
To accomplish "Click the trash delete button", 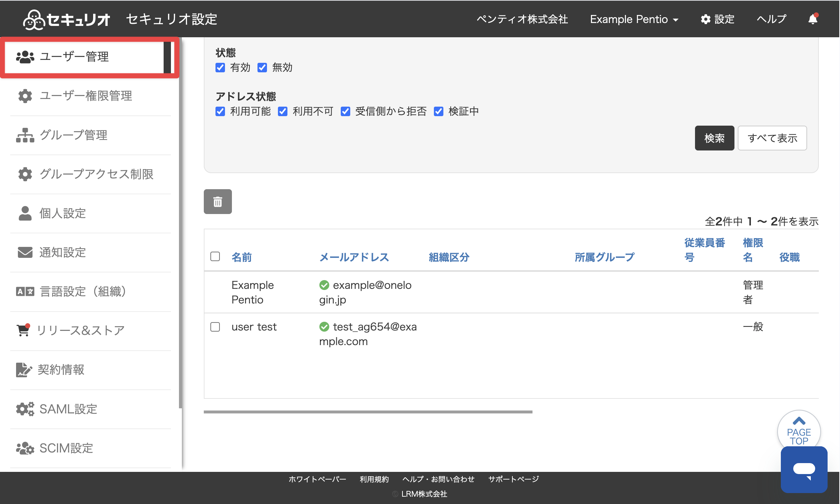I will (x=218, y=202).
